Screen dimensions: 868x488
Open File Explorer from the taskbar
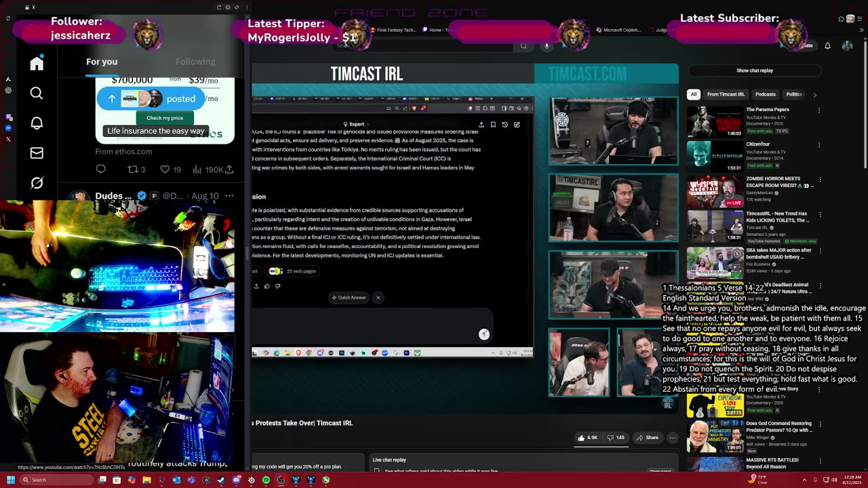146,480
